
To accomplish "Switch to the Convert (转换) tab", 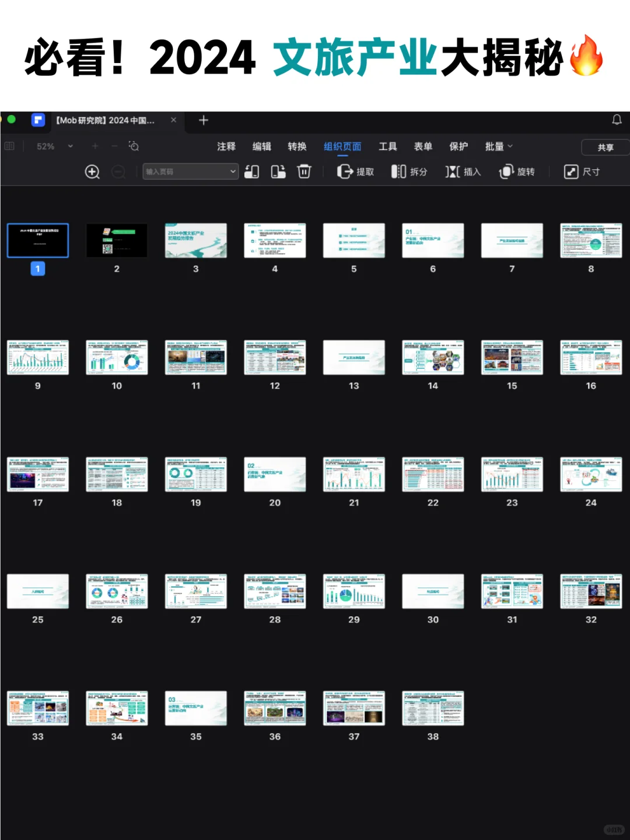I will click(297, 146).
